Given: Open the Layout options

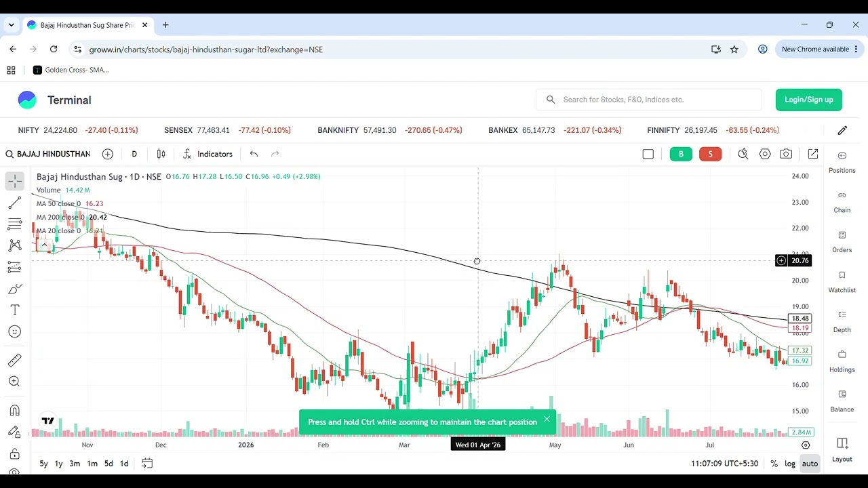Looking at the screenshot, I should [842, 450].
